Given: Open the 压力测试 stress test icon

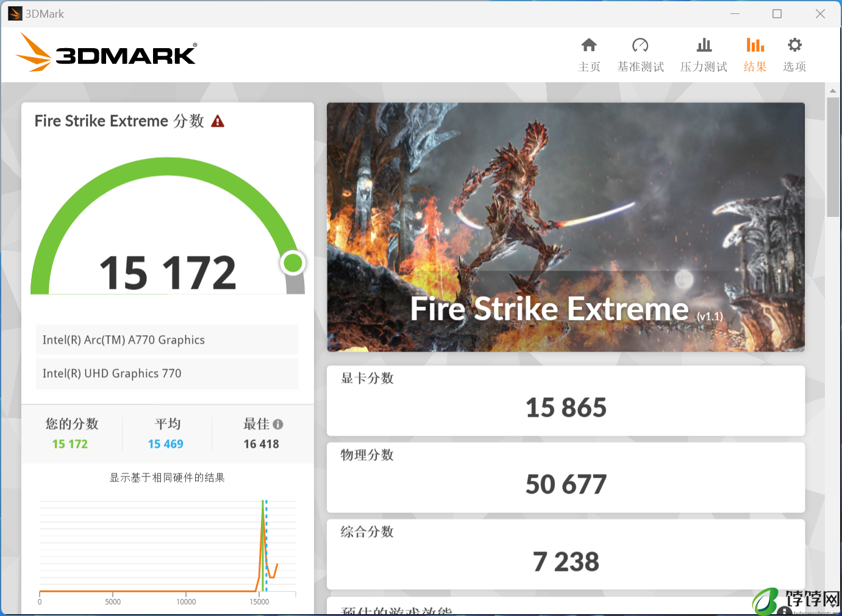Looking at the screenshot, I should pos(704,45).
